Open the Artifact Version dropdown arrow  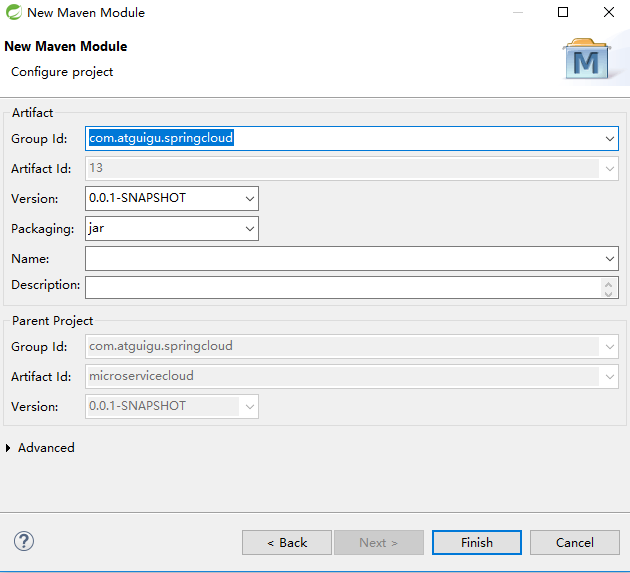coord(250,199)
